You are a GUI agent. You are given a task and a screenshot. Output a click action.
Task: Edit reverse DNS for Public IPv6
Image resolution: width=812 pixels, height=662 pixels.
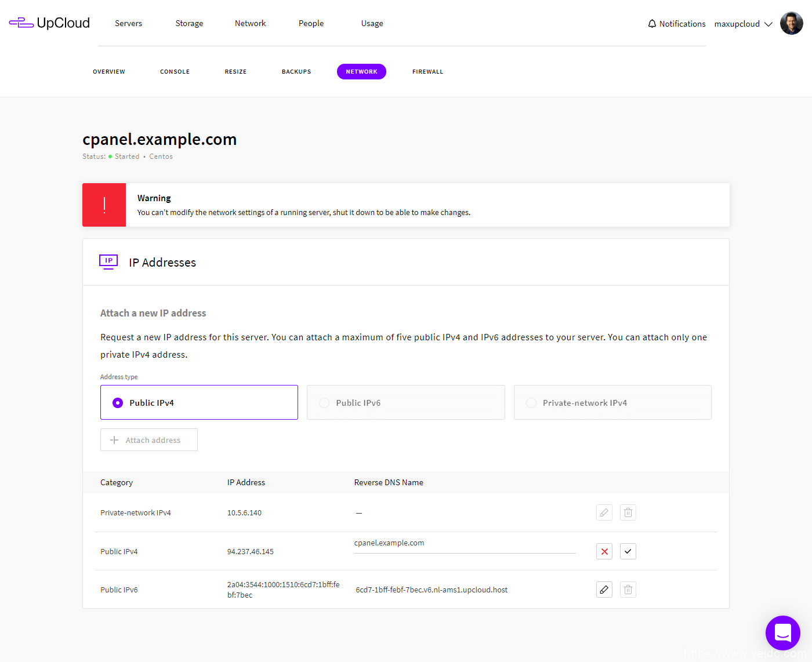(604, 590)
